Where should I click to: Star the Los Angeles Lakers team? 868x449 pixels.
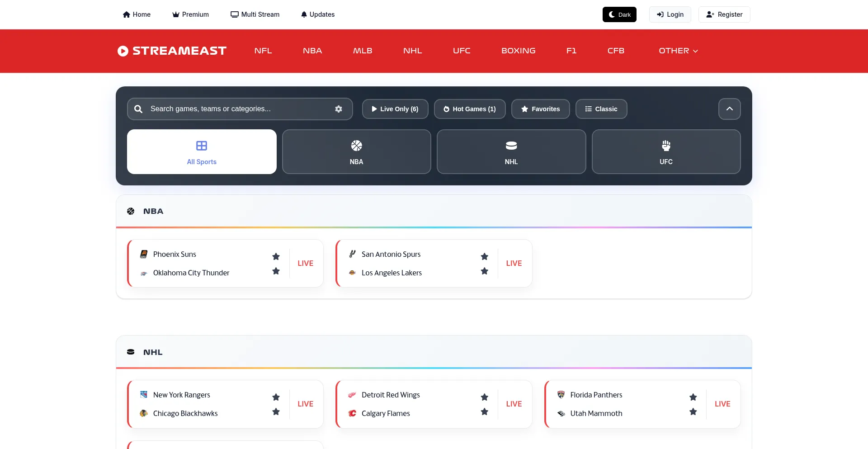pyautogui.click(x=485, y=271)
